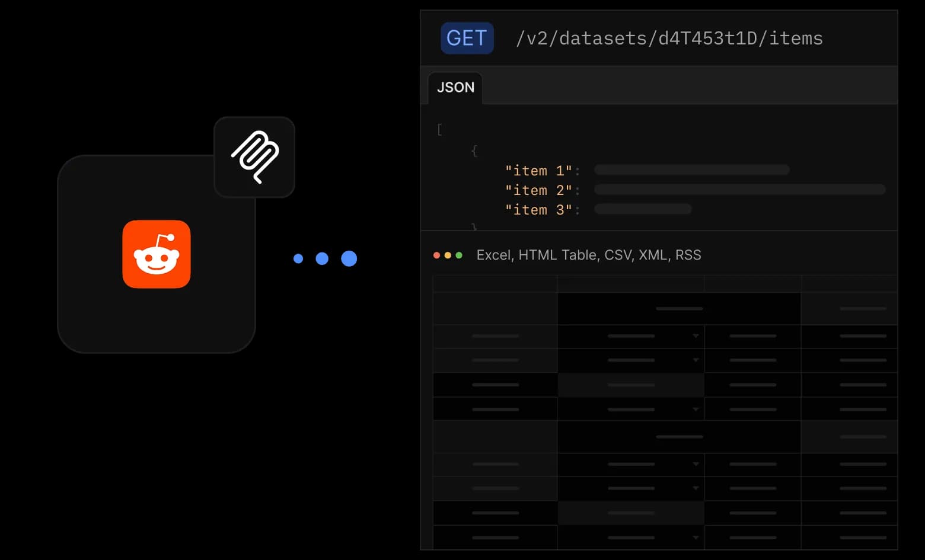Click the Reddit app icon

[x=157, y=254]
